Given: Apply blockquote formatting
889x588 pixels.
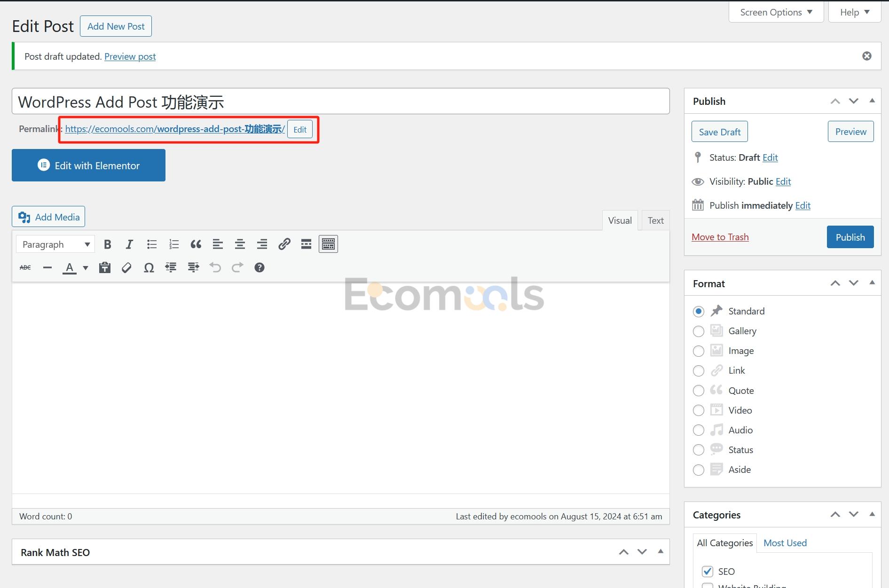Looking at the screenshot, I should (196, 244).
